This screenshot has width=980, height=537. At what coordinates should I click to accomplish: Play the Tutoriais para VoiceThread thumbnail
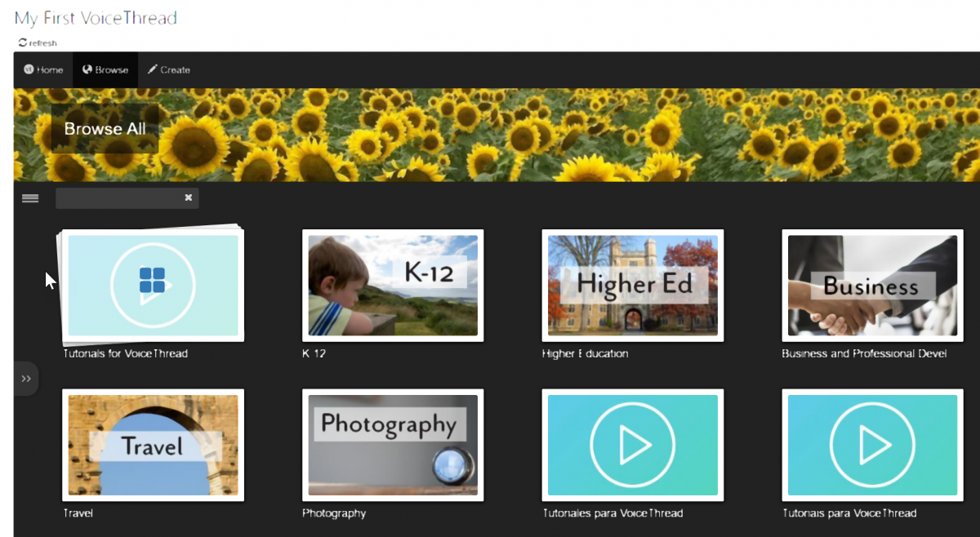872,445
